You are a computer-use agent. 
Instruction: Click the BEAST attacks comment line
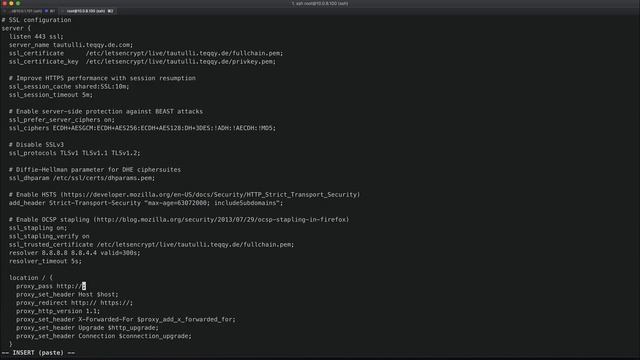pyautogui.click(x=106, y=111)
